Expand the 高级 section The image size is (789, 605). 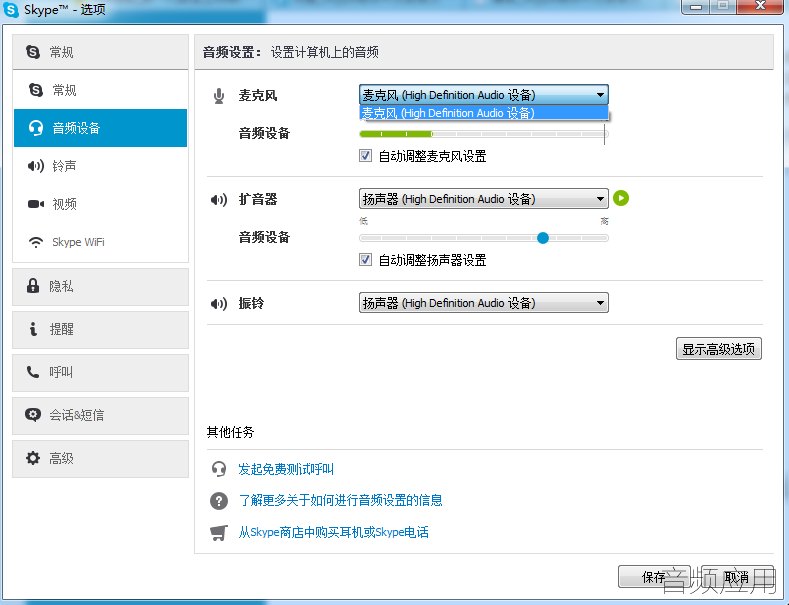[x=100, y=459]
